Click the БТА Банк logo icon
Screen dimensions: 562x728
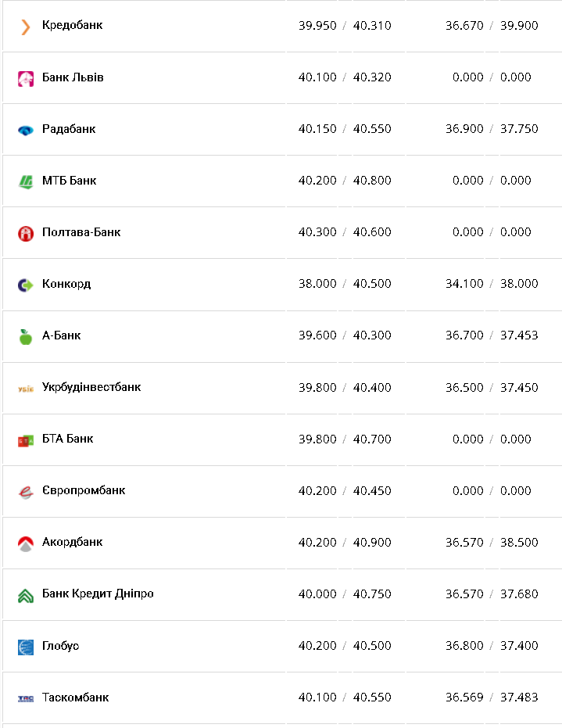(26, 440)
